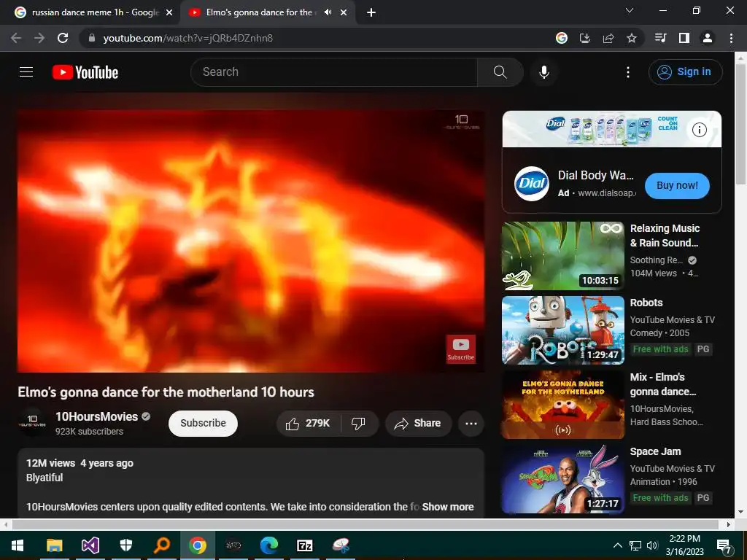Like the video with thumbs up

(x=308, y=424)
